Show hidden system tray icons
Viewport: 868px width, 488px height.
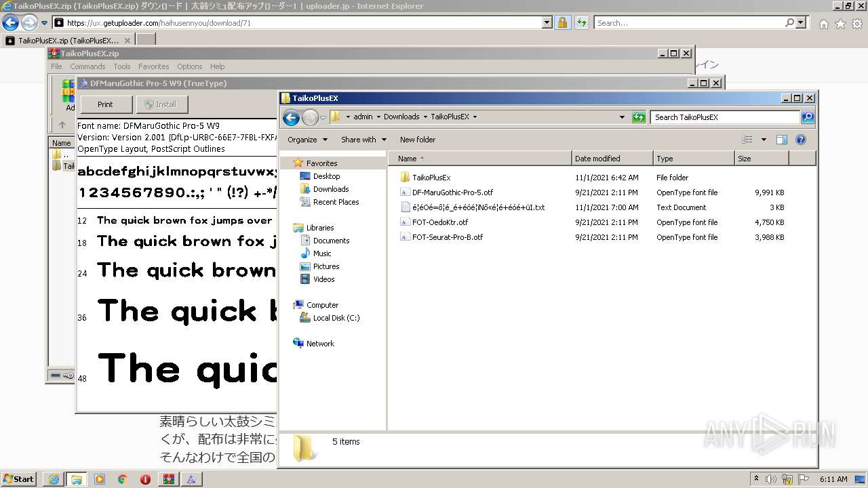click(x=756, y=479)
